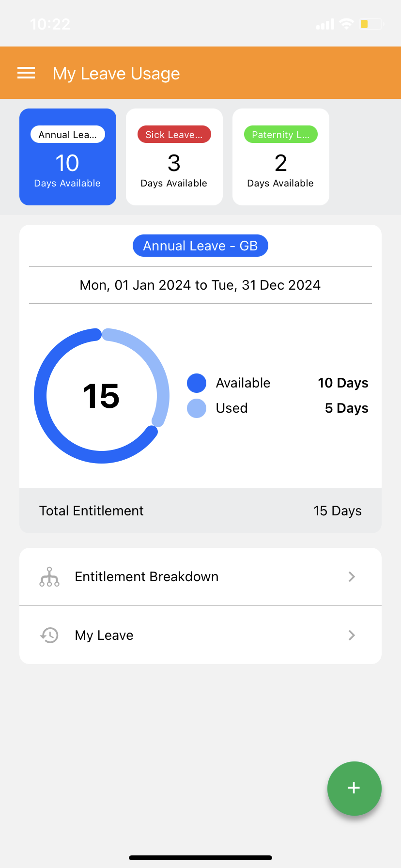Tap the leave period date range text
401x868 pixels.
[200, 285]
